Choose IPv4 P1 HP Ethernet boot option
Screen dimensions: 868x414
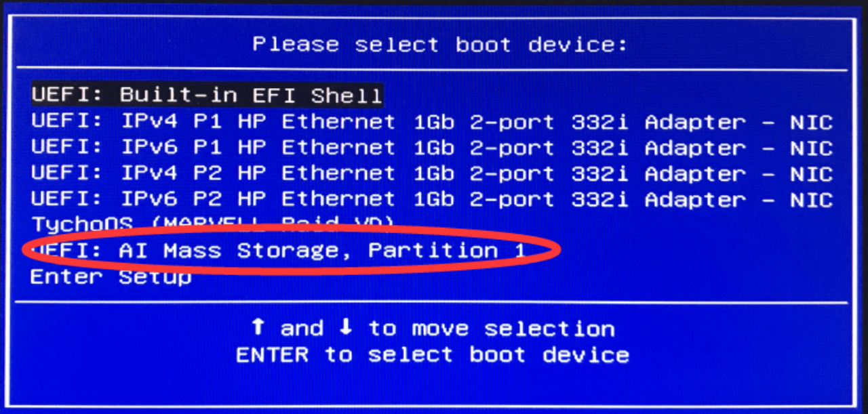(431, 123)
